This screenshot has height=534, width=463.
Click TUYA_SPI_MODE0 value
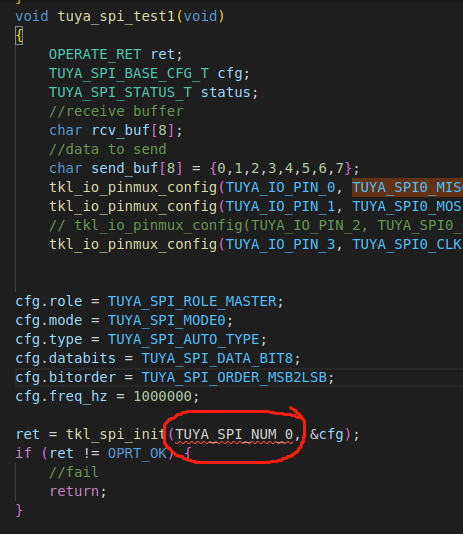coord(167,321)
